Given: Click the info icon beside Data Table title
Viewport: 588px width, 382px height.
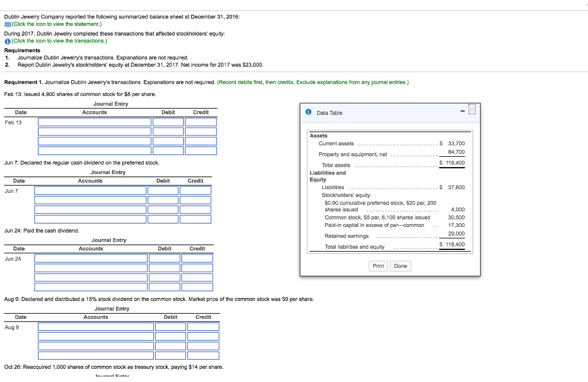Looking at the screenshot, I should (309, 113).
